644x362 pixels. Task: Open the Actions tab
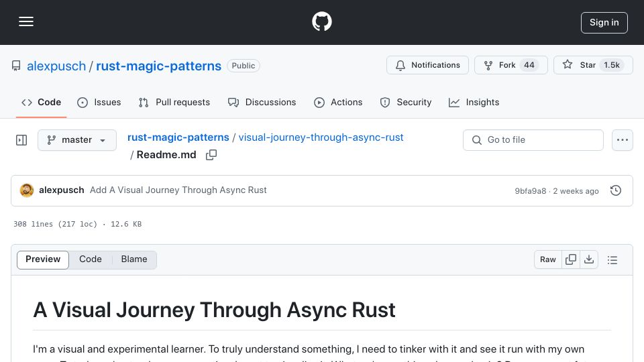tap(338, 102)
